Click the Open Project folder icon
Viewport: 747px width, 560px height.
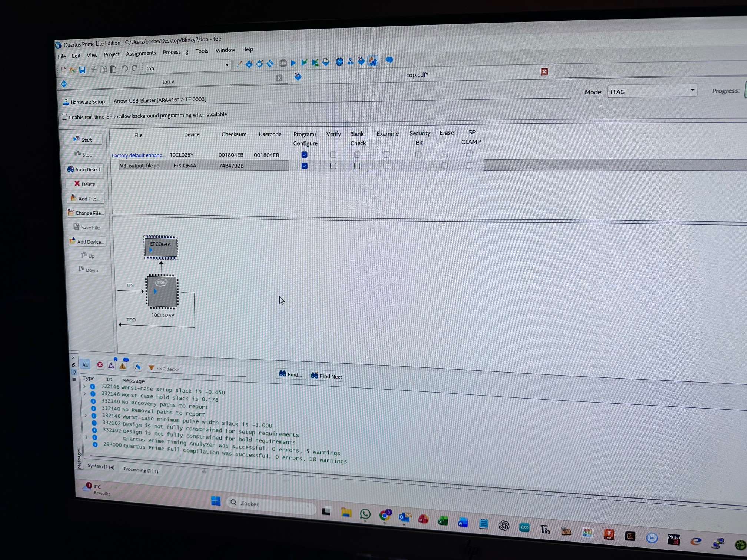coord(73,70)
